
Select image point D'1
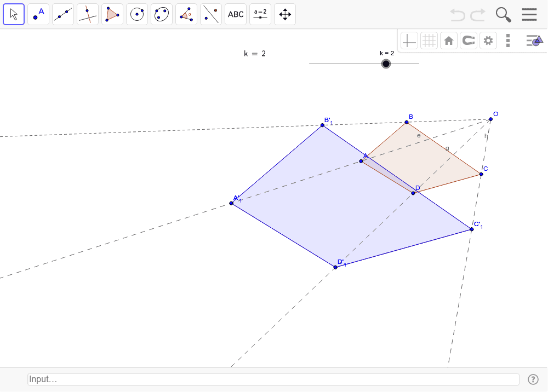point(335,267)
